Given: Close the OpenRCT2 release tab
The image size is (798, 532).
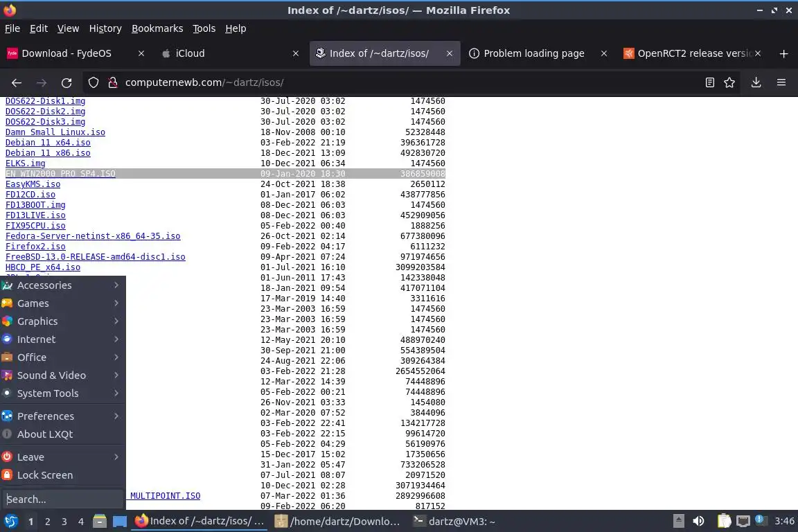Looking at the screenshot, I should pos(758,53).
